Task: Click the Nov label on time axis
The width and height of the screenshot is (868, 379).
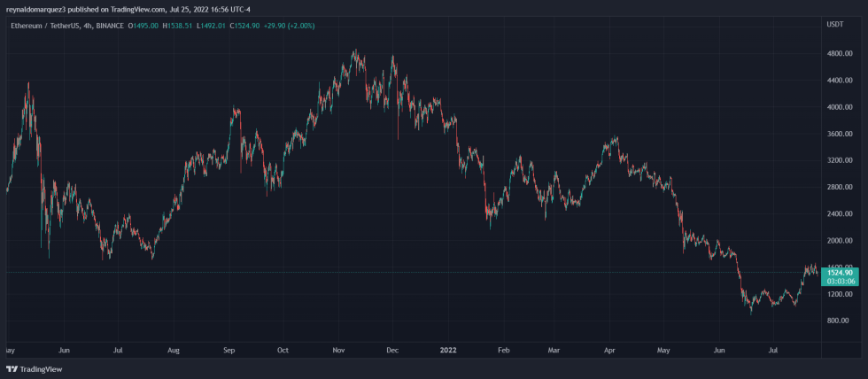Action: click(337, 350)
